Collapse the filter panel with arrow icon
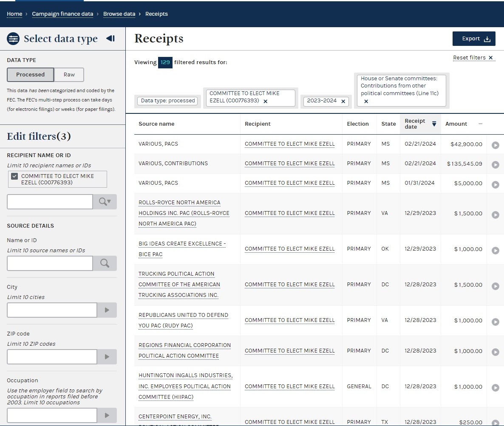 click(x=110, y=39)
